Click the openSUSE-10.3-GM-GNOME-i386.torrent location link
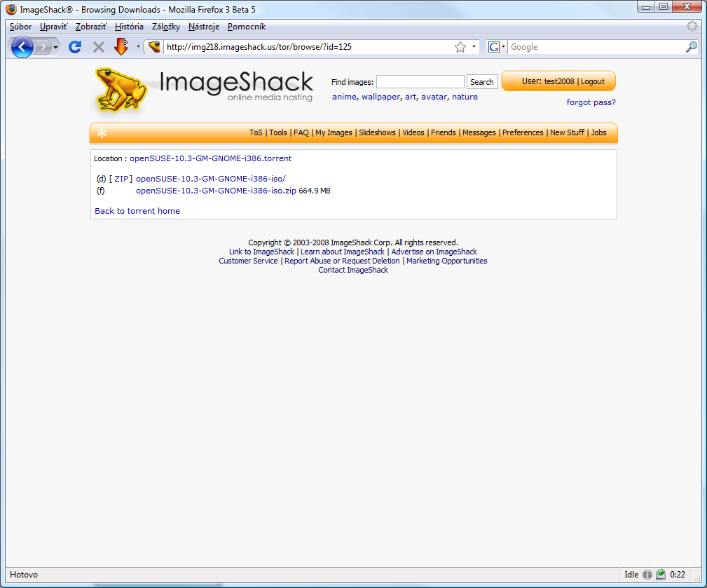 211,158
